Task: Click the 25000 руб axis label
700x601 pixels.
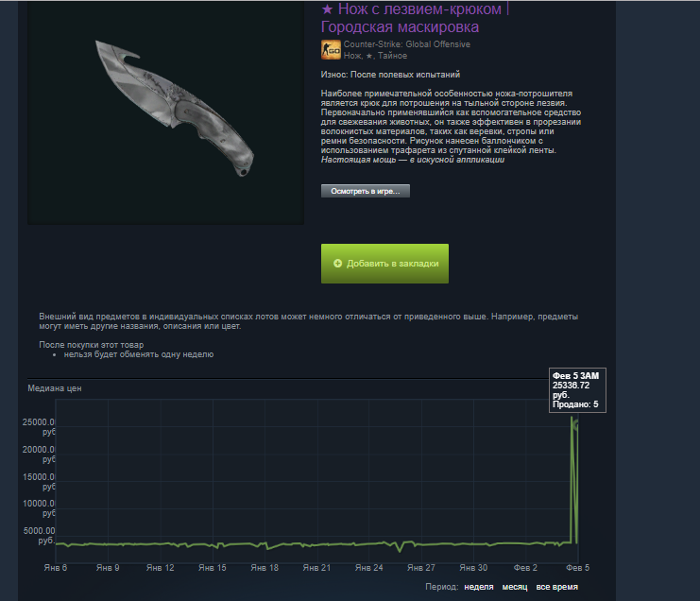Action: coord(39,427)
